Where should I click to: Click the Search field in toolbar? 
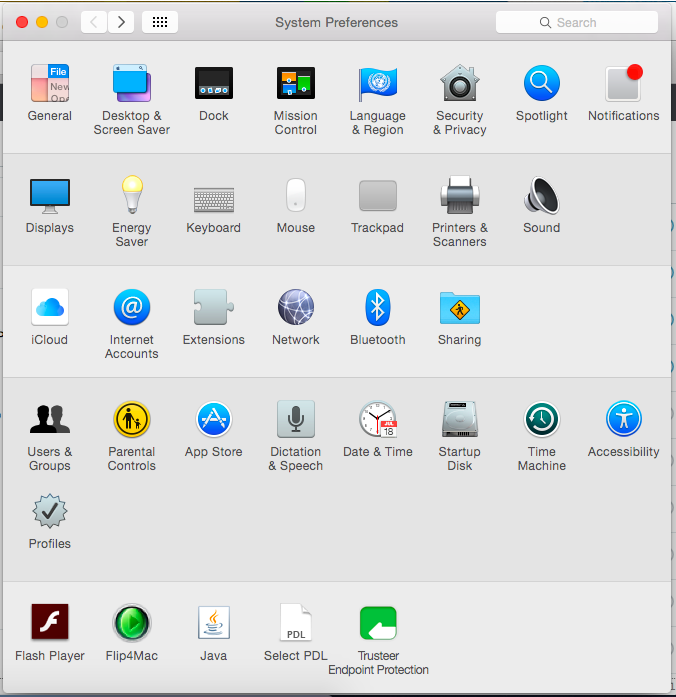click(576, 22)
